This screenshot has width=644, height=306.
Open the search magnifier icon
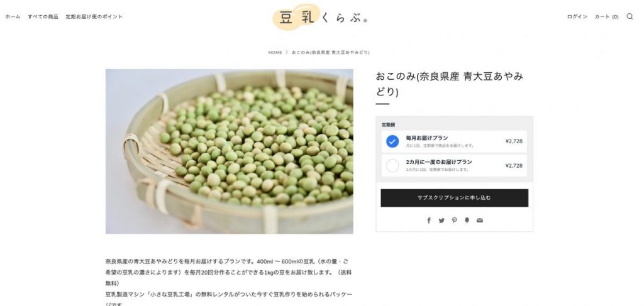tap(630, 16)
